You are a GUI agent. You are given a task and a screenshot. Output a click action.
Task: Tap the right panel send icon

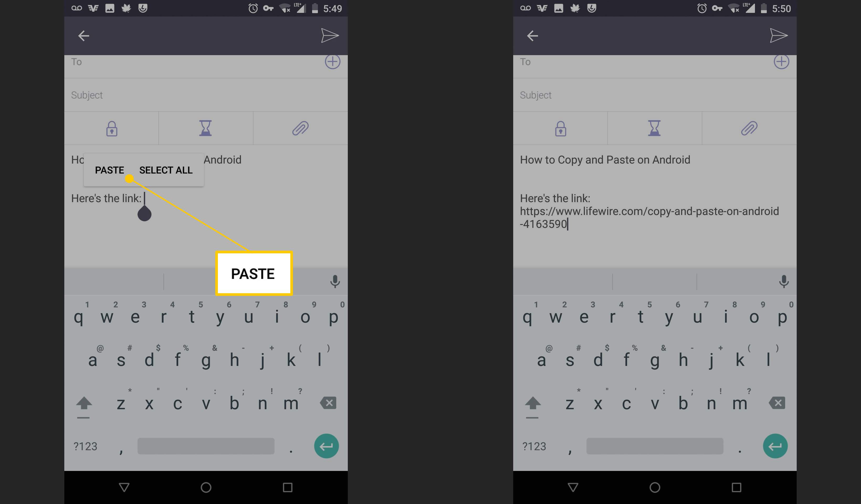click(x=778, y=35)
